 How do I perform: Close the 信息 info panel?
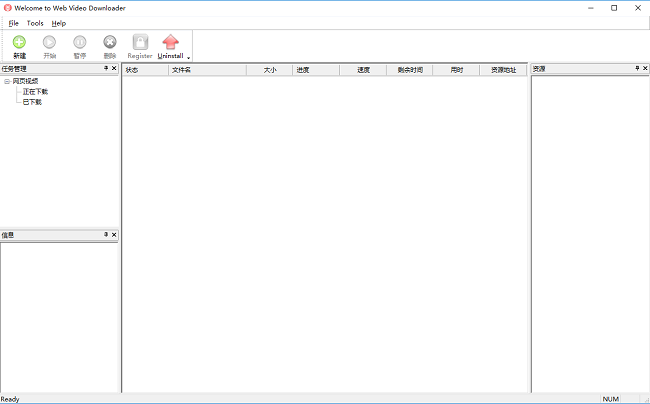(114, 235)
